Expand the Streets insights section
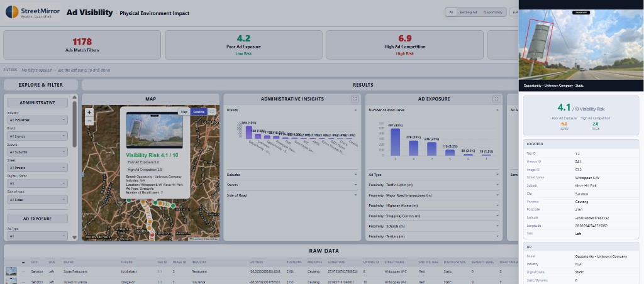 (x=292, y=185)
